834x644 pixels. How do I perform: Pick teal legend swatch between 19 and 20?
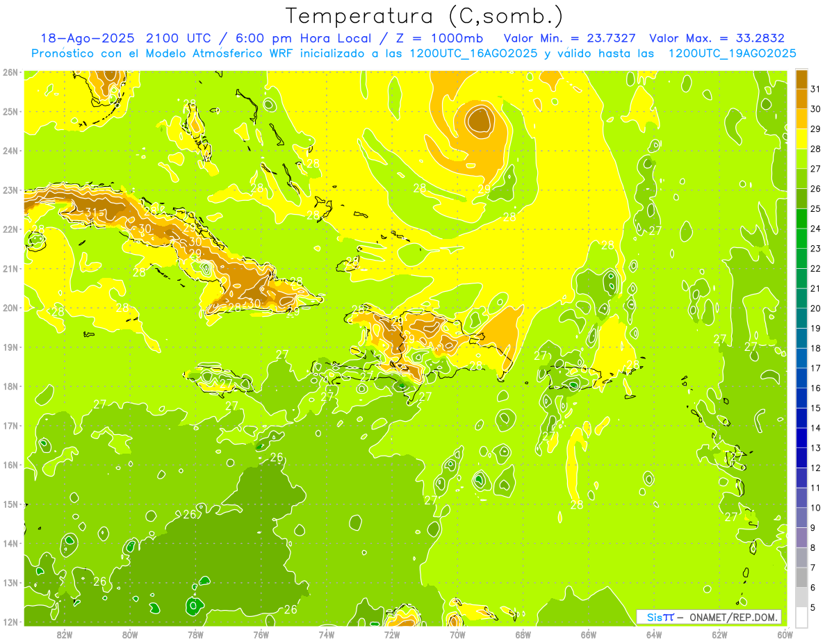tap(801, 318)
